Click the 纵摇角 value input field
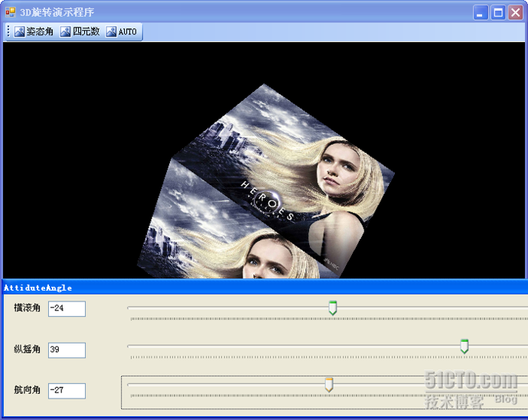The image size is (528, 420). 67,350
